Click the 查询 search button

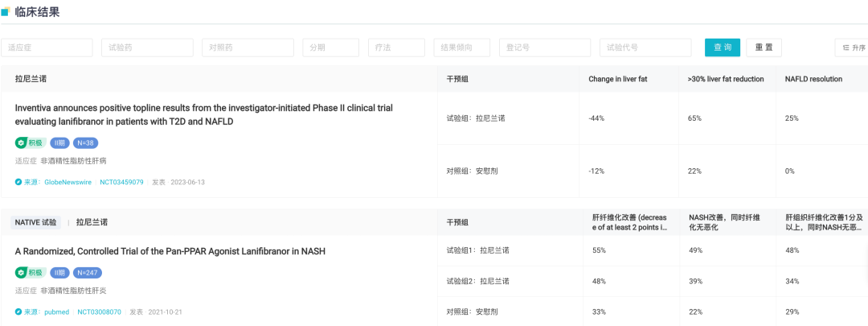click(723, 47)
